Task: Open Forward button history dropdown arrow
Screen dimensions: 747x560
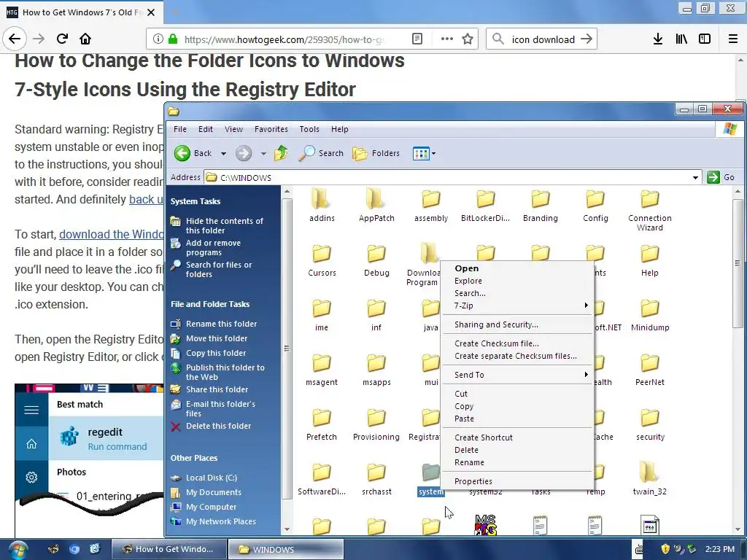Action: (263, 154)
